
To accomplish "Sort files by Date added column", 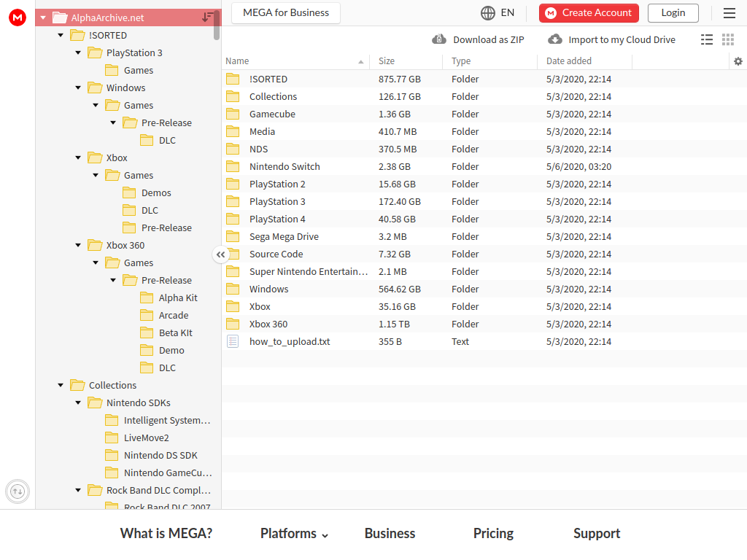I will click(584, 61).
